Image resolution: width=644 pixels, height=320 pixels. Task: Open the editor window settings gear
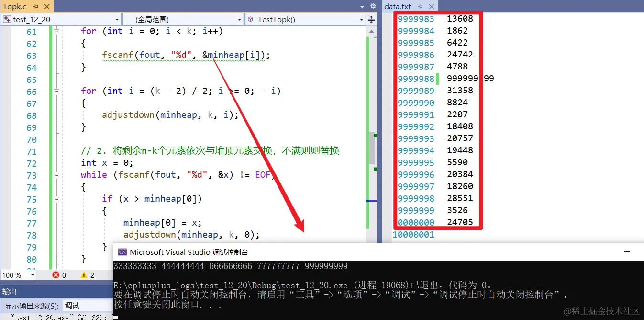(x=374, y=6)
